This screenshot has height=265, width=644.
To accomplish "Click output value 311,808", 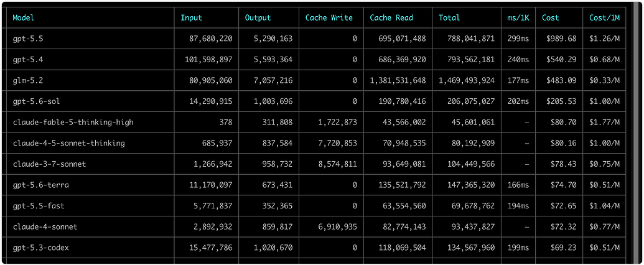I will point(278,122).
